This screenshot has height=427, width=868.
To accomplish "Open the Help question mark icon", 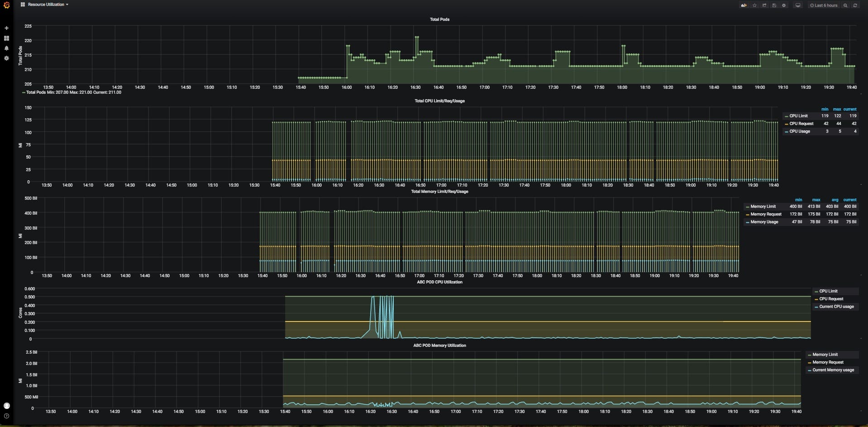I will pos(6,416).
